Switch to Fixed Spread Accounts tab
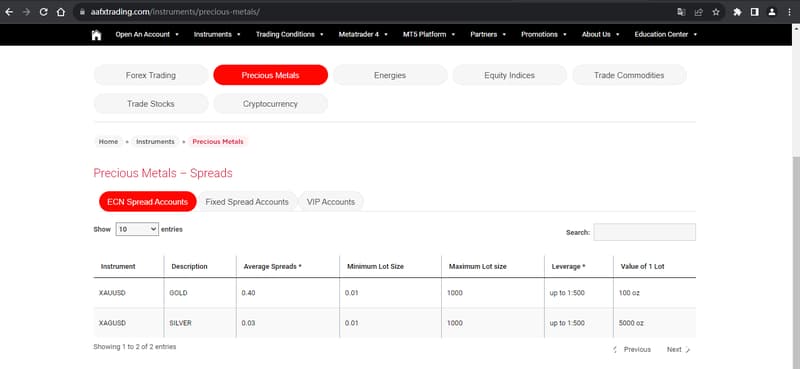This screenshot has width=800, height=369. [247, 202]
